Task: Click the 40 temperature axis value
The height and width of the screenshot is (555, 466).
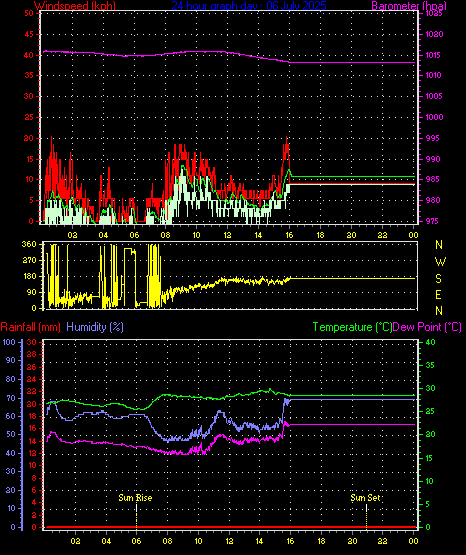Action: (x=430, y=342)
